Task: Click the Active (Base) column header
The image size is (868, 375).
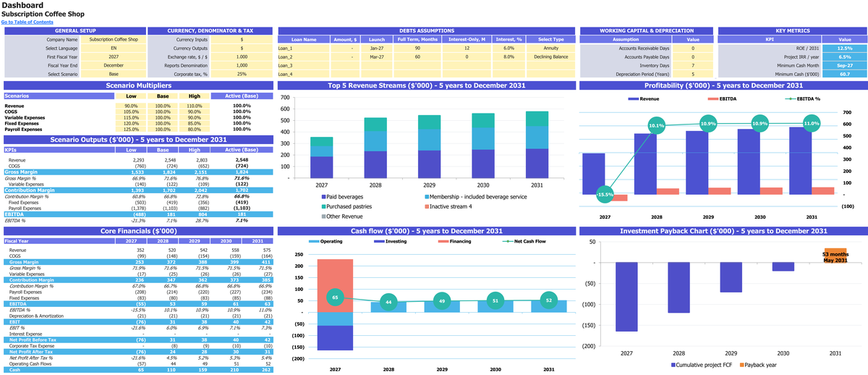Action: click(x=242, y=96)
